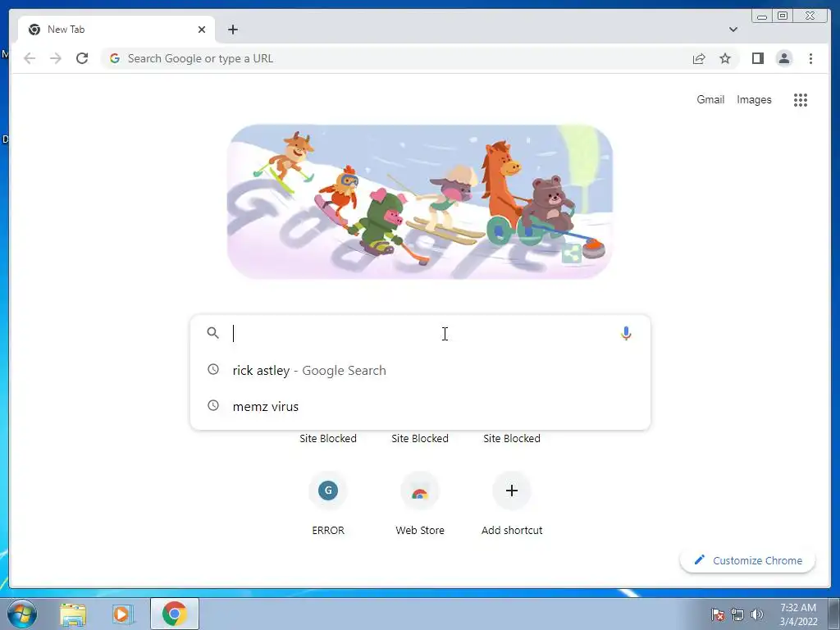Open Chrome's three-dot menu
This screenshot has height=630, width=840.
pyautogui.click(x=810, y=58)
